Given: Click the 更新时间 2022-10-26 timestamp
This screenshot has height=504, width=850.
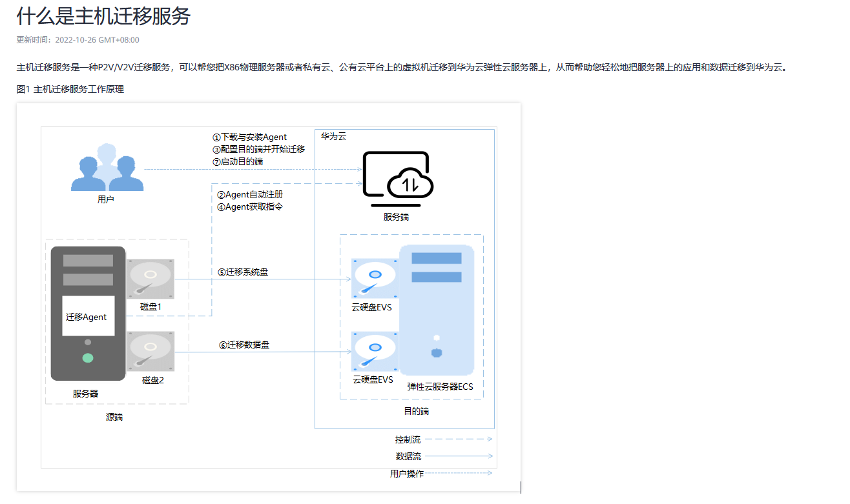Looking at the screenshot, I should click(x=78, y=40).
